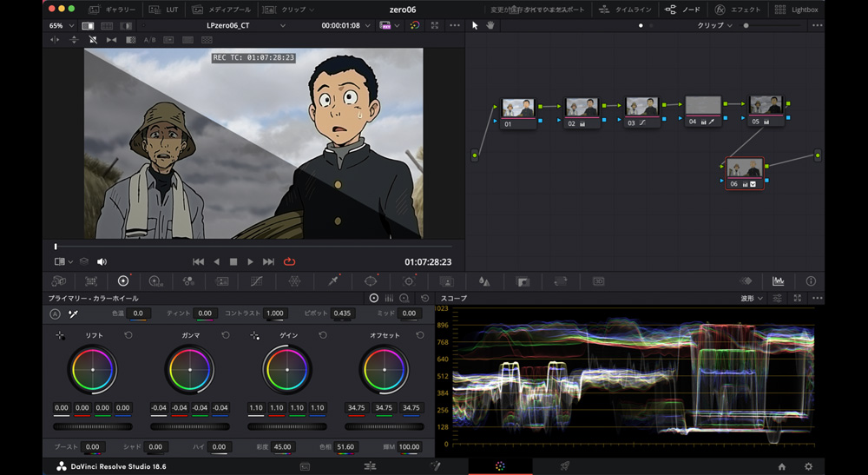Click the エフェクト button
868x475 pixels.
pos(736,10)
